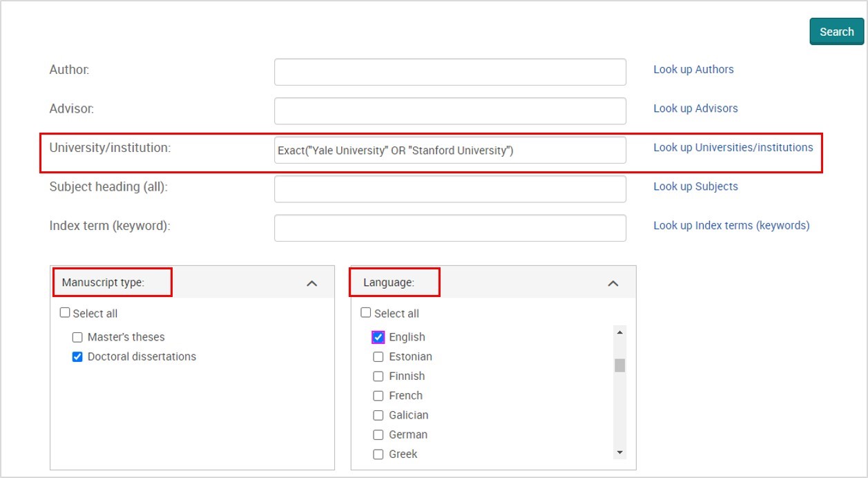Uncheck the Doctoral dissertations checkbox

77,356
